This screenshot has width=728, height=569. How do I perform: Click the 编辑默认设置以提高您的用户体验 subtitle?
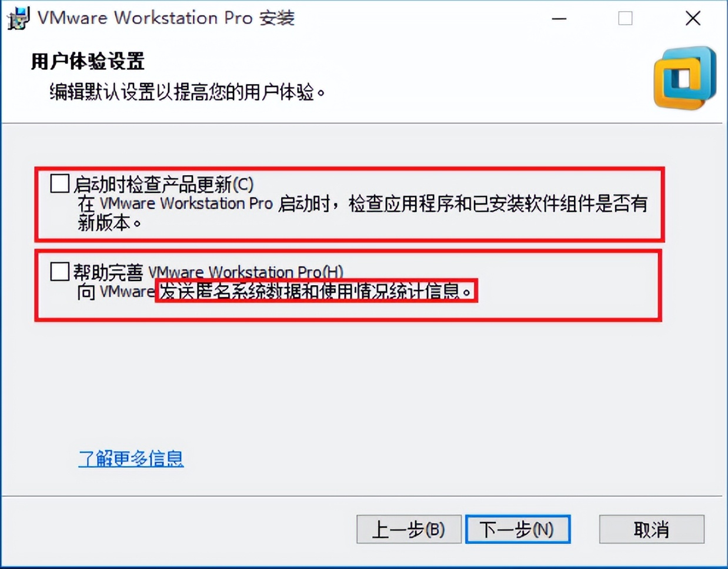coord(188,92)
